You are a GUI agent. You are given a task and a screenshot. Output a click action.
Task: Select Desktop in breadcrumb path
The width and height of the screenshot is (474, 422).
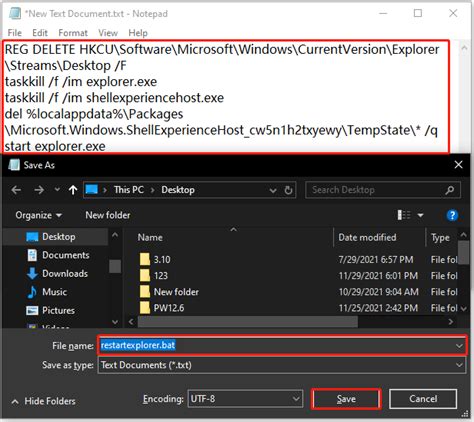click(178, 190)
